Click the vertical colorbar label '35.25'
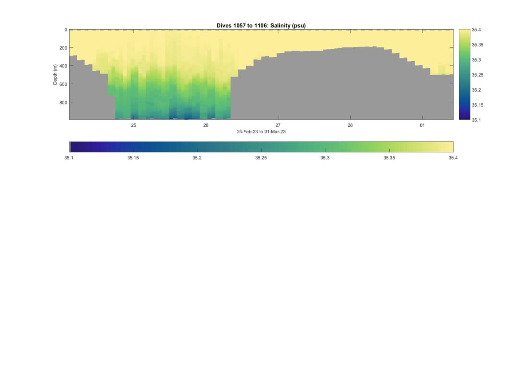 pyautogui.click(x=477, y=75)
